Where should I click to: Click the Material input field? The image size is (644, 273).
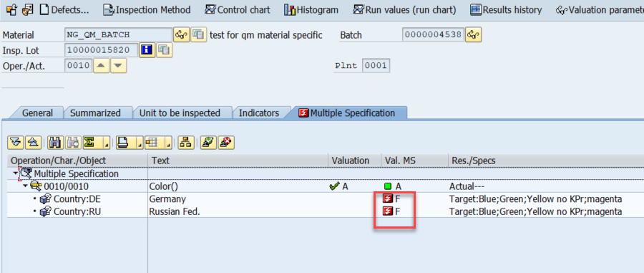tap(118, 35)
